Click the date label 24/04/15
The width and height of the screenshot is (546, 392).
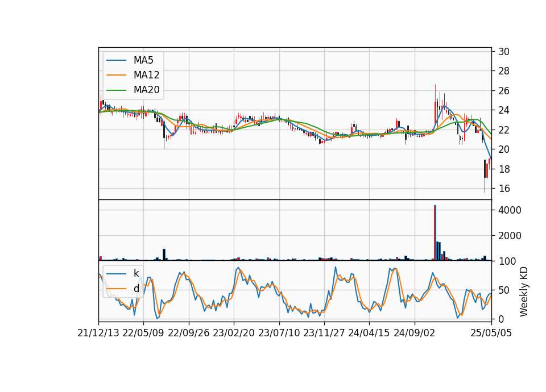[x=369, y=333]
